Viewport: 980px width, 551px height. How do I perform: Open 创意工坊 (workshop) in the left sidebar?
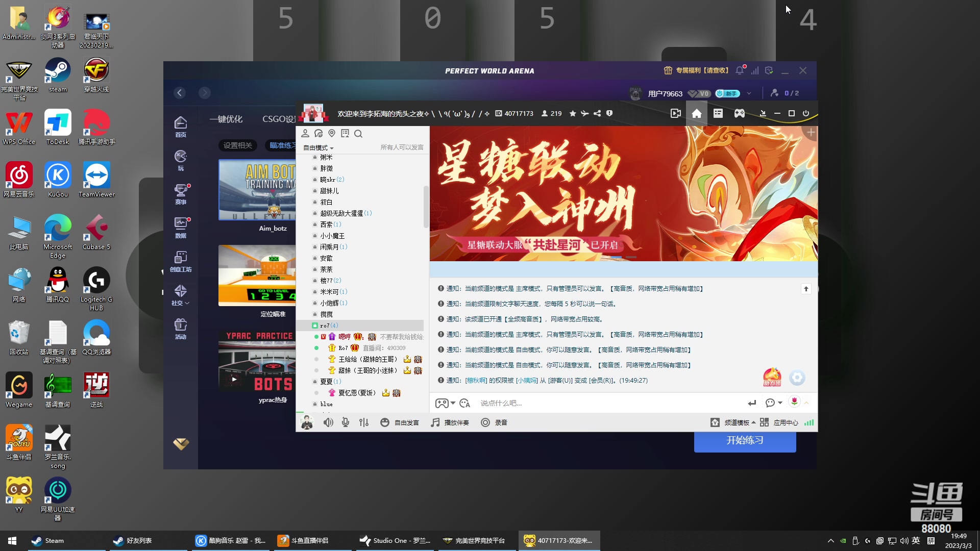181,261
